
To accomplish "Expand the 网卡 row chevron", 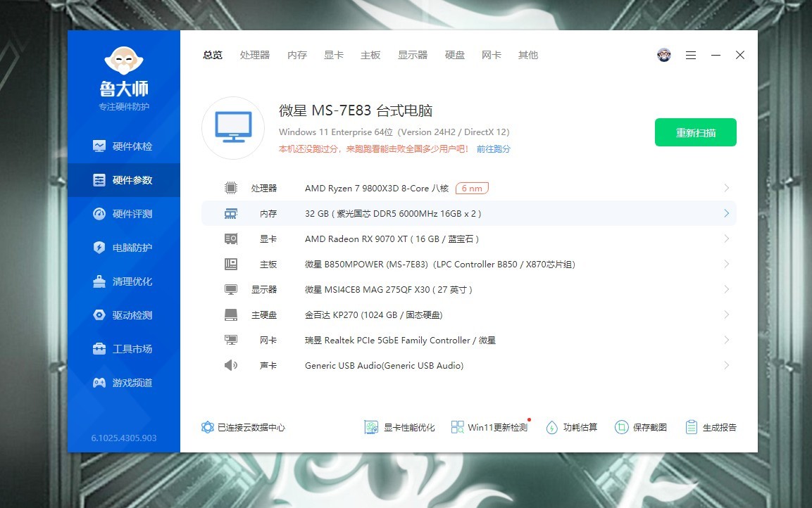I will [x=727, y=340].
